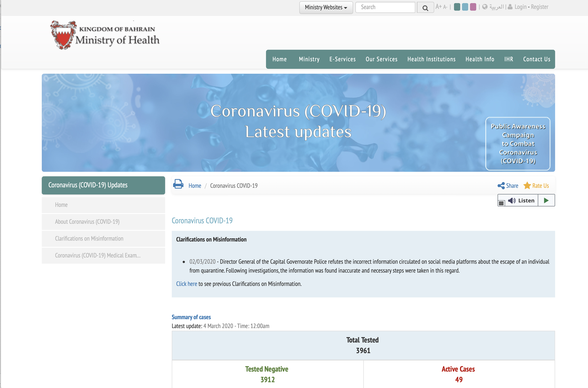Click the search magnifier icon
588x388 pixels.
pos(425,7)
